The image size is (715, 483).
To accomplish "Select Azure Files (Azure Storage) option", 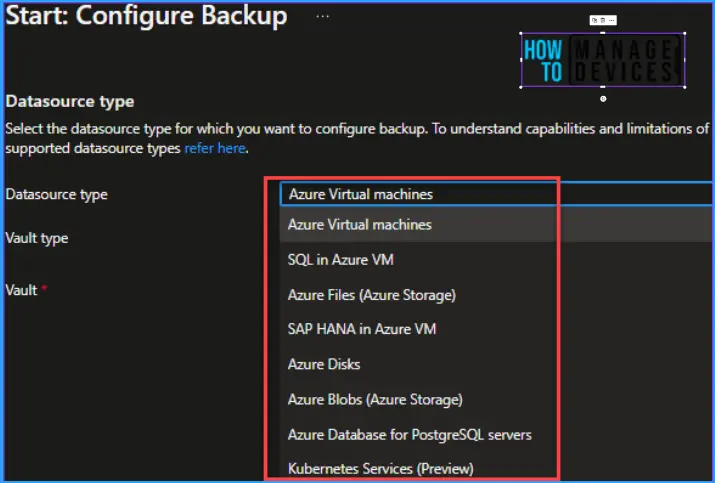I will [x=497, y=295].
